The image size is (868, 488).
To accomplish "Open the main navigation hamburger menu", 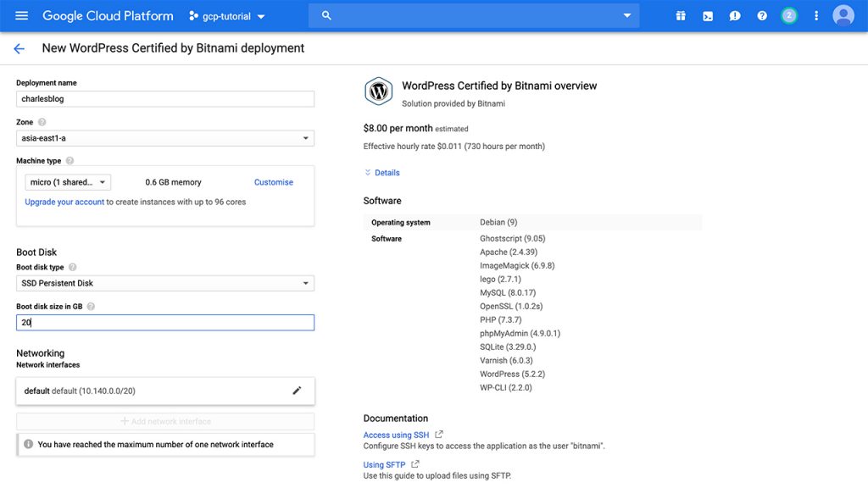I will pyautogui.click(x=21, y=15).
